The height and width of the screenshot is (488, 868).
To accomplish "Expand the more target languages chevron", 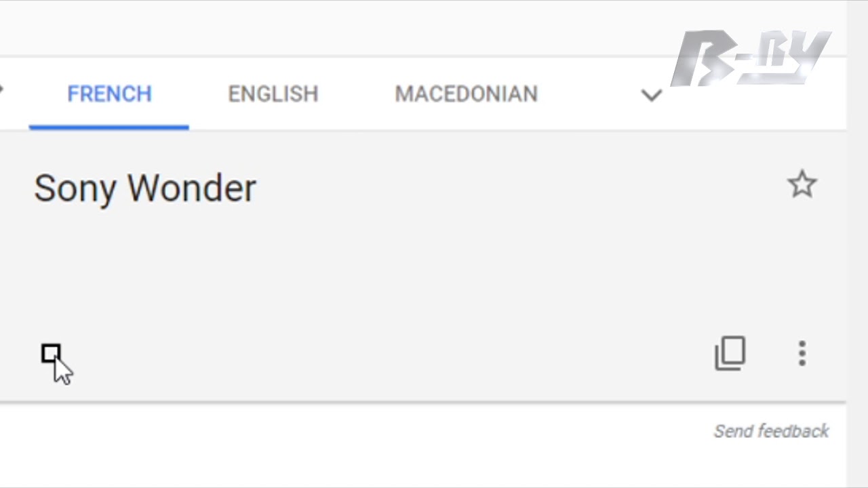I will coord(651,96).
